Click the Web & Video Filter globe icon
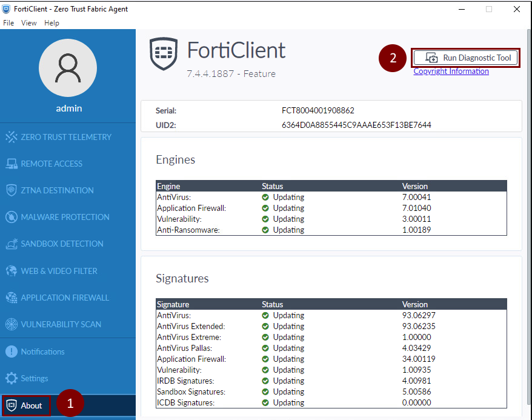Image resolution: width=532 pixels, height=420 pixels. pyautogui.click(x=11, y=271)
